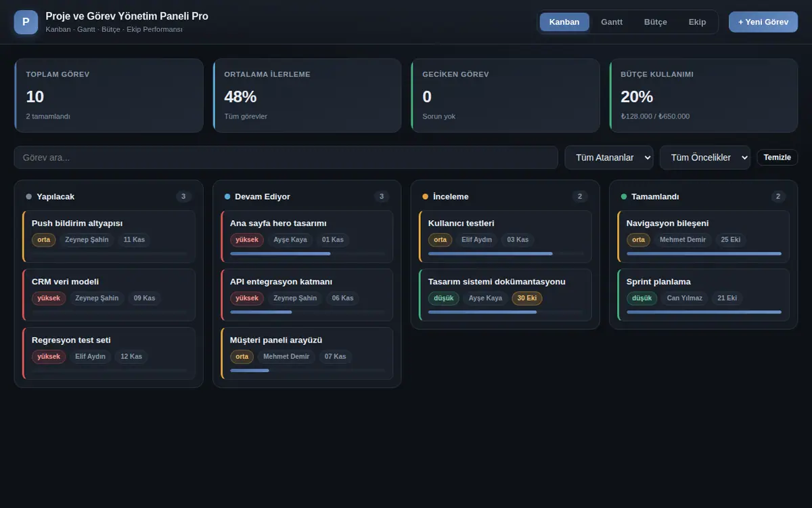Click the progress bar on Kullanıcı testleri
Screen dimensions: 812x508
(x=505, y=253)
